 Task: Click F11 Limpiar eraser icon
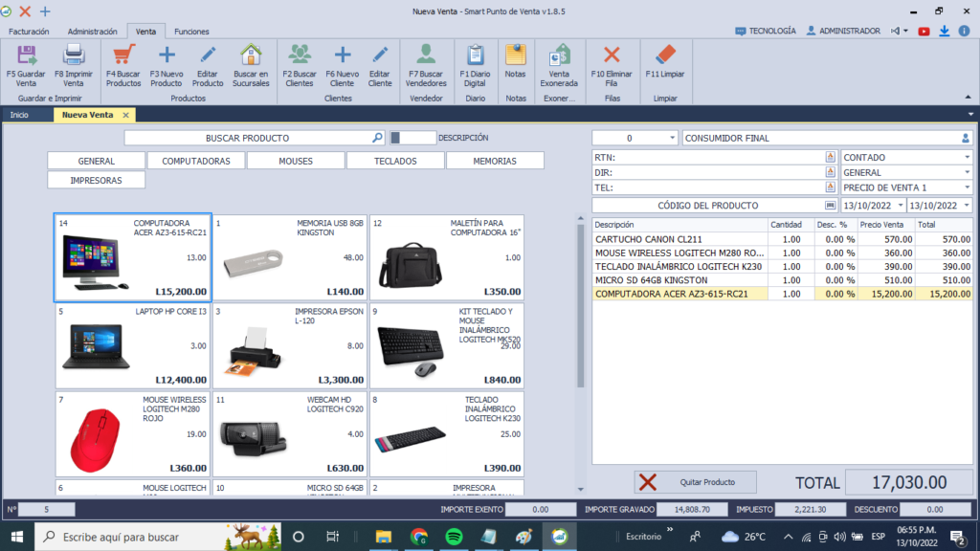click(665, 57)
